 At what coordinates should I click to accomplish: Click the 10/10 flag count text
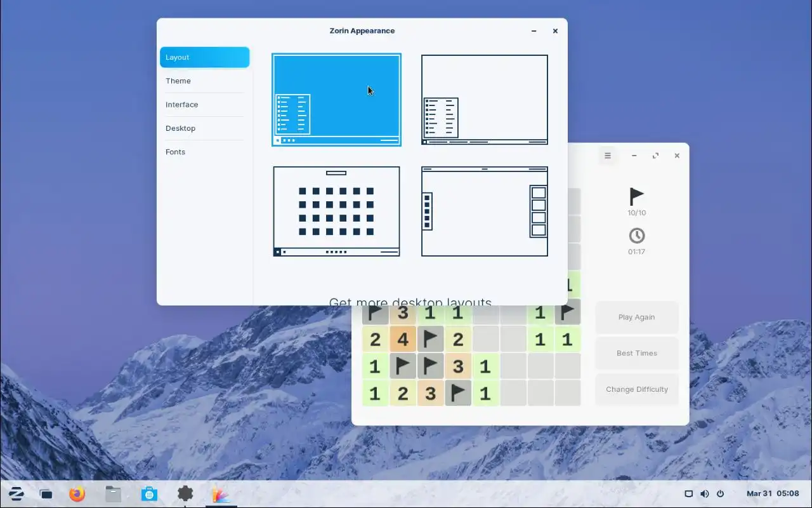coord(637,213)
